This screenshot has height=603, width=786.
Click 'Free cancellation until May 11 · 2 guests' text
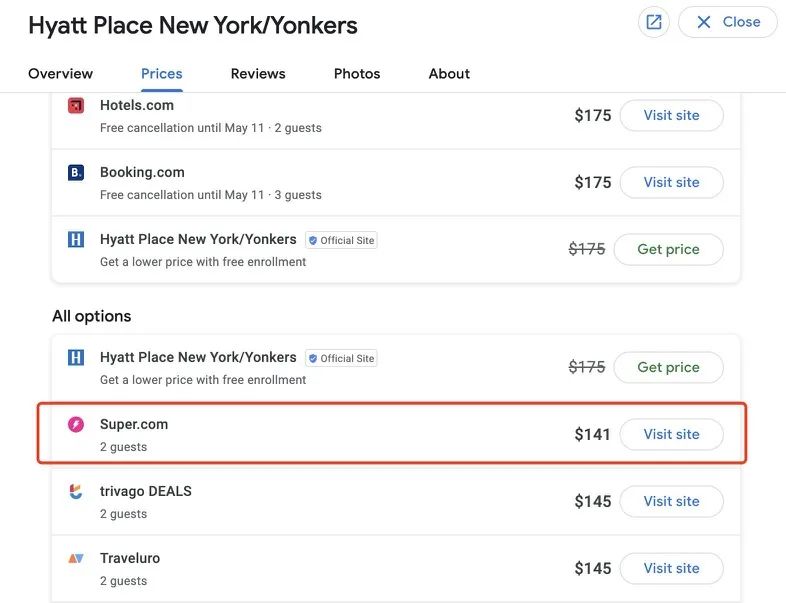click(x=211, y=128)
